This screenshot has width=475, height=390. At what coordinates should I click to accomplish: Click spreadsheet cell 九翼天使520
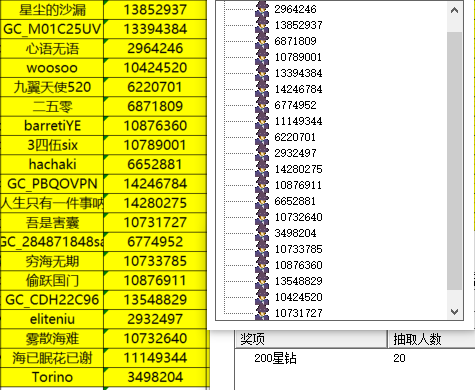point(52,87)
